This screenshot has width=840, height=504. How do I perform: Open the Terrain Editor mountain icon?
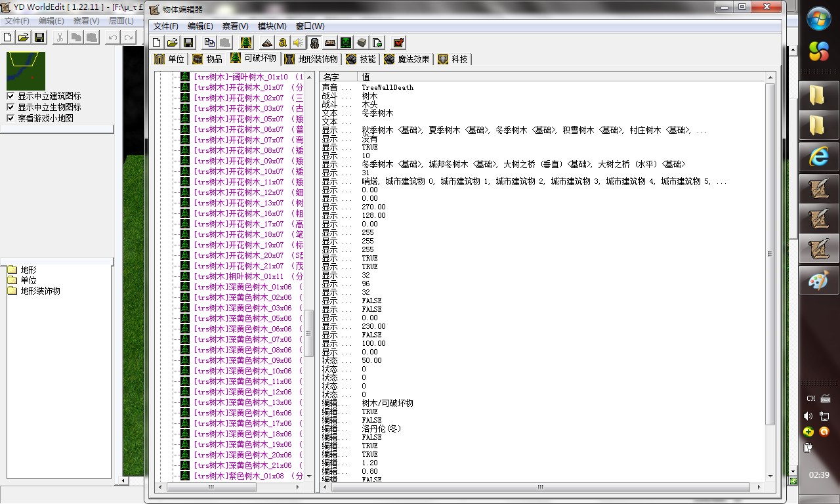266,43
